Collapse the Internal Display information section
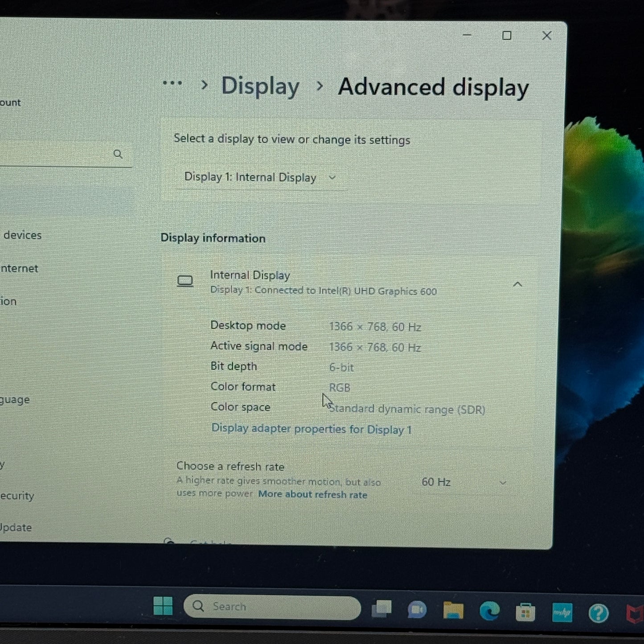The width and height of the screenshot is (644, 644). point(517,284)
